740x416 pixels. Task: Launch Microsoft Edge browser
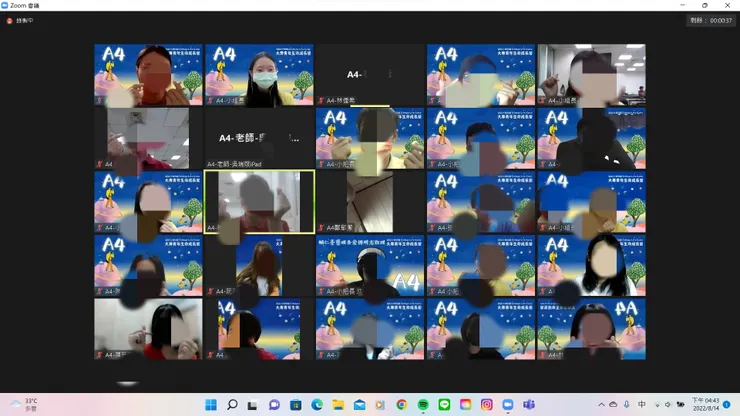click(x=317, y=405)
